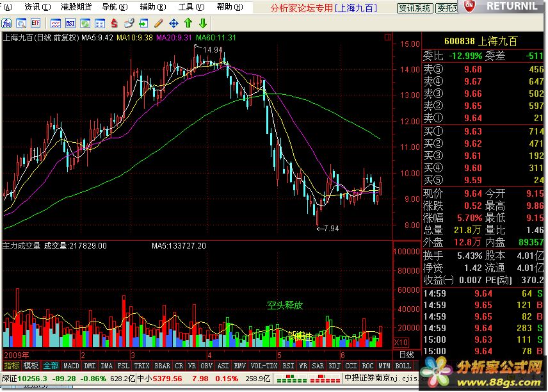Click the magnifier stock search icon
The image size is (548, 392).
click(x=21, y=24)
